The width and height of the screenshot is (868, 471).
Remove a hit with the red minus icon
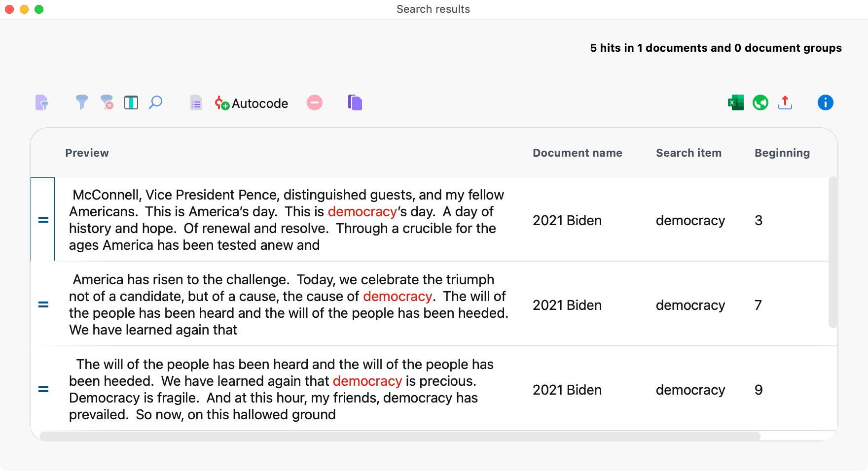click(315, 102)
